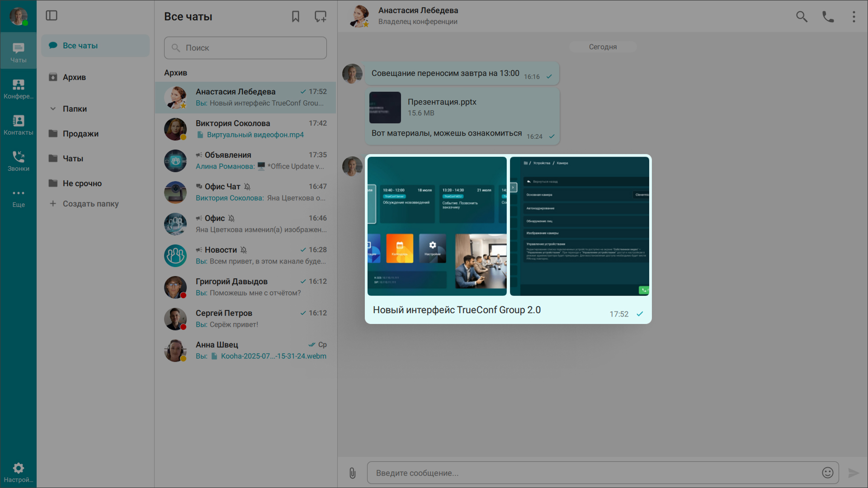Open chat with Виктория Соколова
Viewport: 868px width, 488px height.
click(245, 129)
